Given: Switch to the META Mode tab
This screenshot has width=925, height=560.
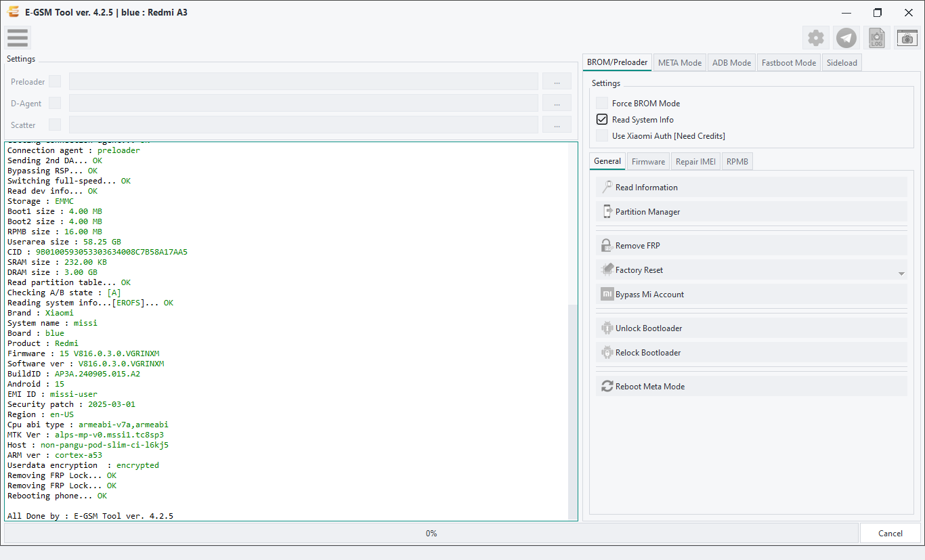Looking at the screenshot, I should pos(680,63).
